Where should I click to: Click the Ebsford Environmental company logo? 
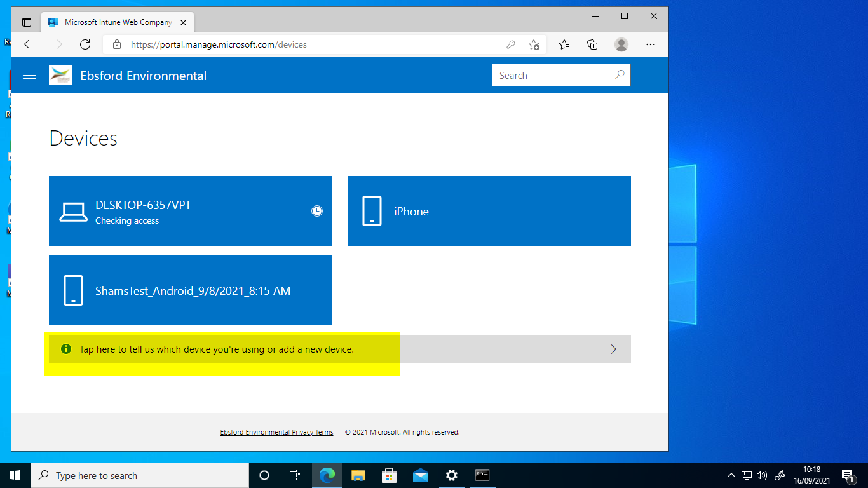(60, 75)
